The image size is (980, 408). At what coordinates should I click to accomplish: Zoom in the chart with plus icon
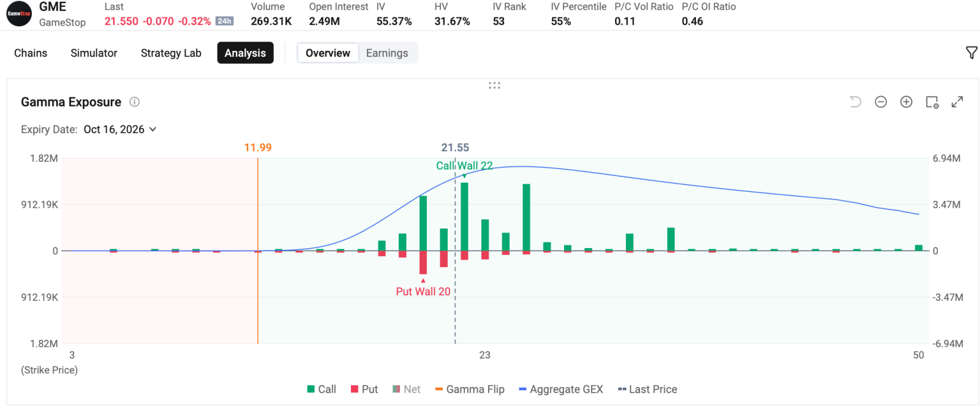(x=907, y=102)
